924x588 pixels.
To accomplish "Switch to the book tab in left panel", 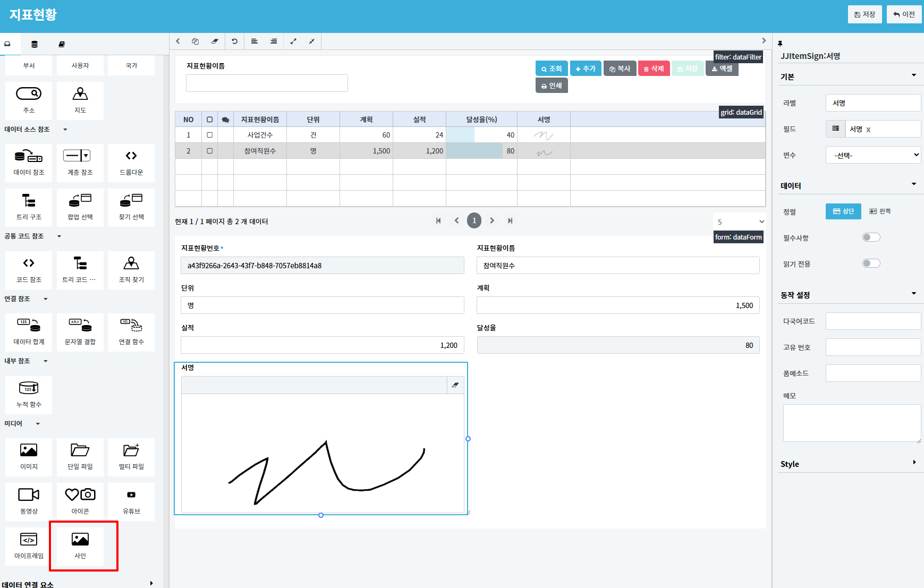I will coord(62,44).
